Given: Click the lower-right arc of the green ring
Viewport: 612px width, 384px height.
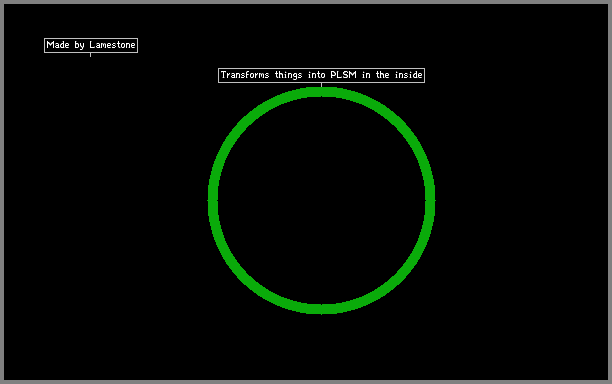Looking at the screenshot, I should pos(398,277).
